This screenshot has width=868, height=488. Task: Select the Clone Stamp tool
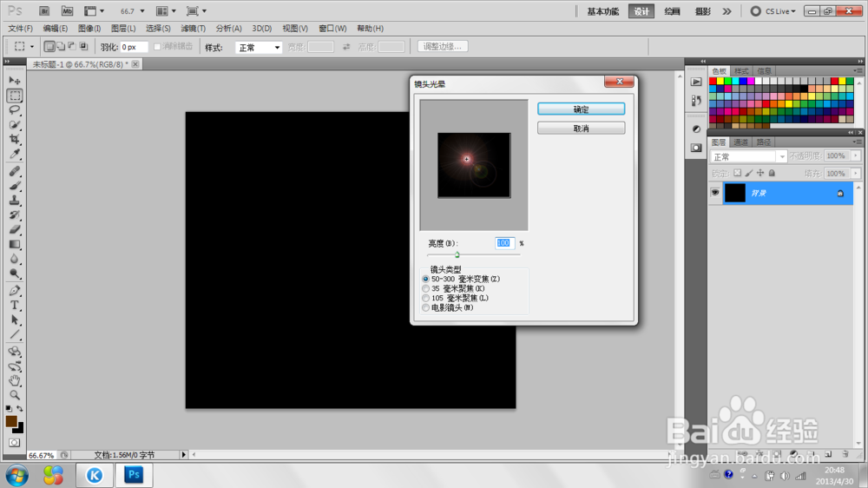15,201
